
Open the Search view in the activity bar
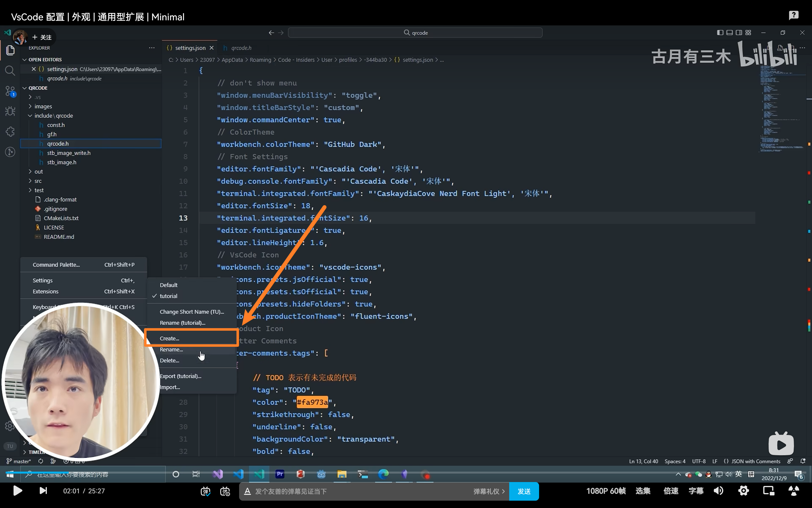[10, 71]
